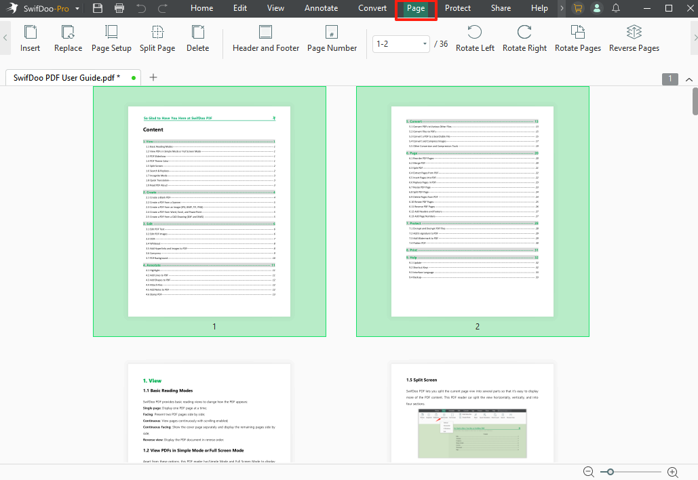Select the page thumbnail starting with 1. View
The width and height of the screenshot is (698, 480).
click(x=209, y=413)
